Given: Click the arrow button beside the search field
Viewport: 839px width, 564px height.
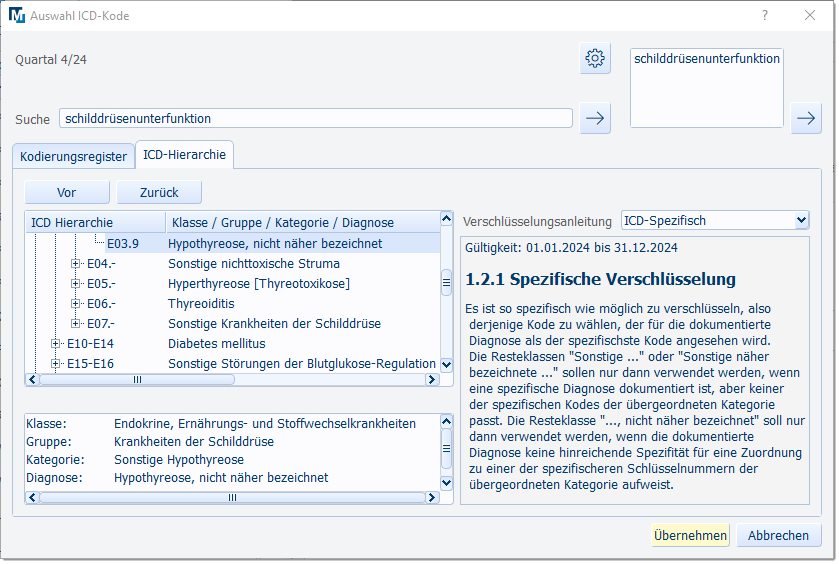Looking at the screenshot, I should pos(596,118).
